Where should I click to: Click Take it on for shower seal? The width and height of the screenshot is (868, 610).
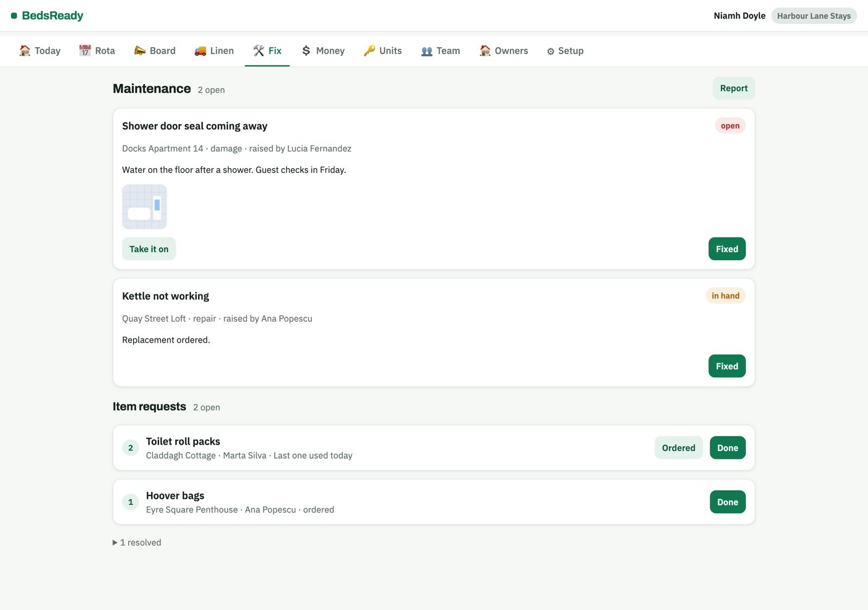(149, 249)
